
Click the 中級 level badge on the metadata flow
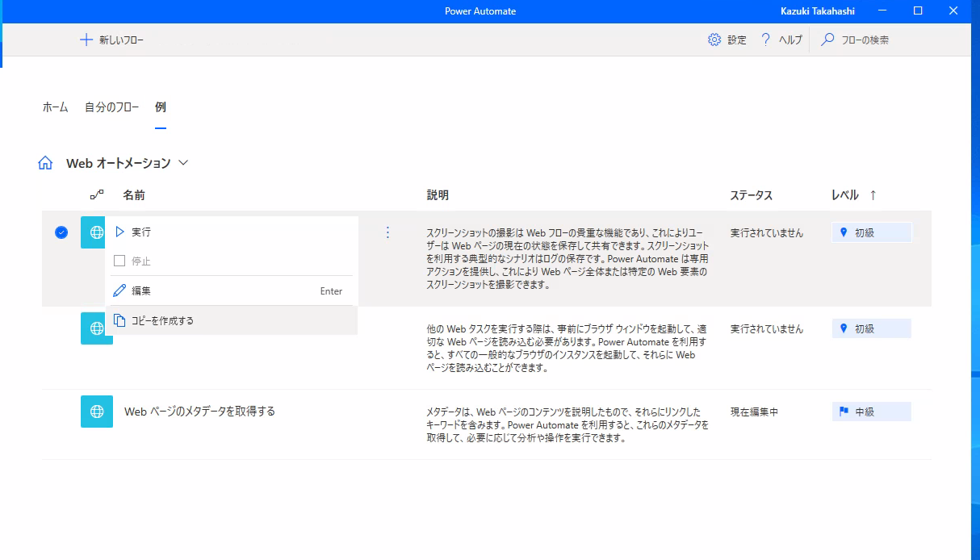pyautogui.click(x=871, y=411)
